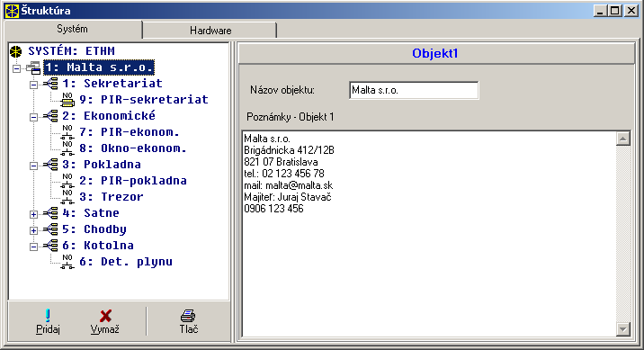Open the Hardware tab
Screen dimensions: 644x350
point(210,31)
